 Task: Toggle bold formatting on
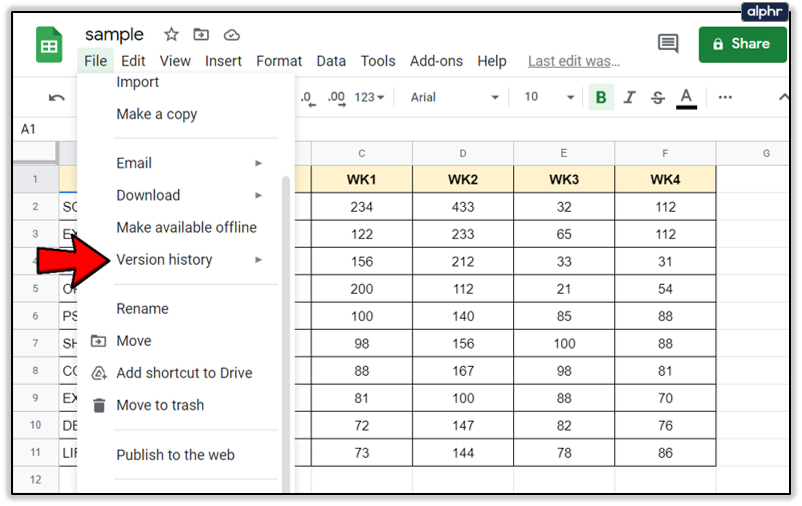[x=601, y=97]
